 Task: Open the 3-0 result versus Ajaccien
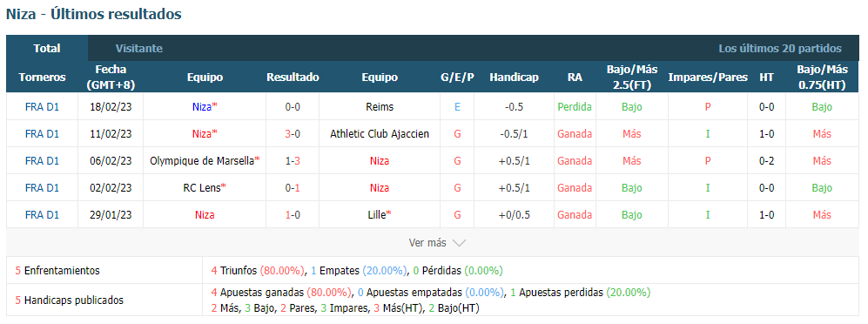[x=293, y=134]
